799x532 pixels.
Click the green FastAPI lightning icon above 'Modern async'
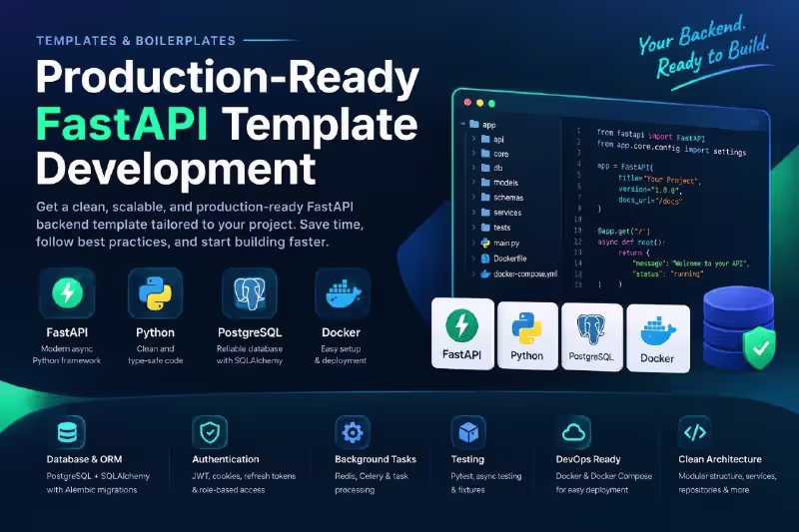(x=67, y=292)
